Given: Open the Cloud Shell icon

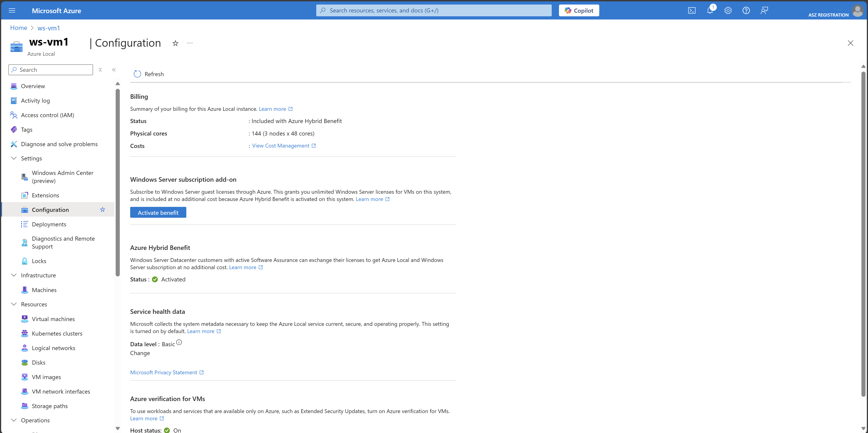Looking at the screenshot, I should (x=691, y=10).
